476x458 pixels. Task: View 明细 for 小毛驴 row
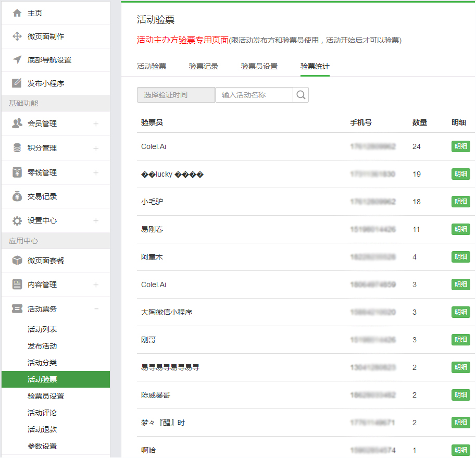point(460,202)
